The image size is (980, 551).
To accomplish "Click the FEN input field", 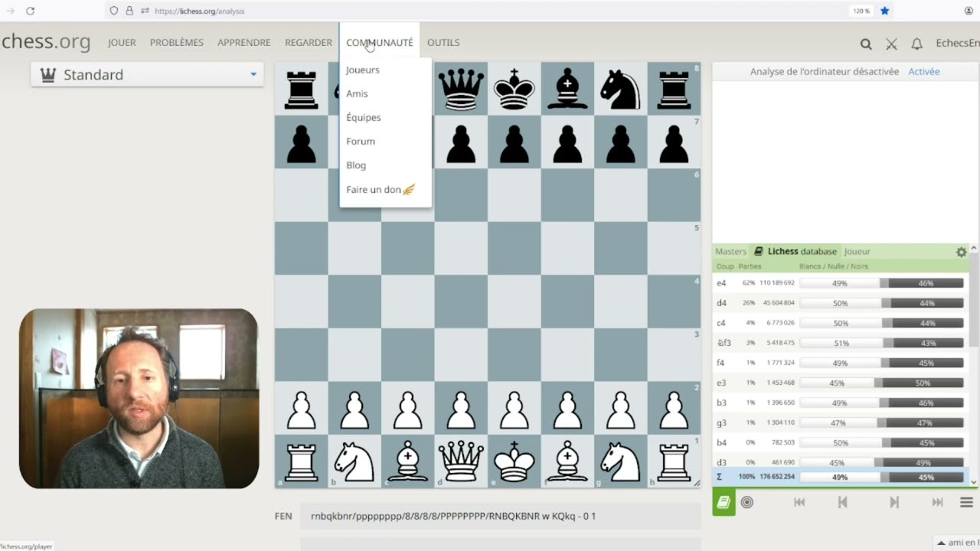I will click(x=501, y=516).
